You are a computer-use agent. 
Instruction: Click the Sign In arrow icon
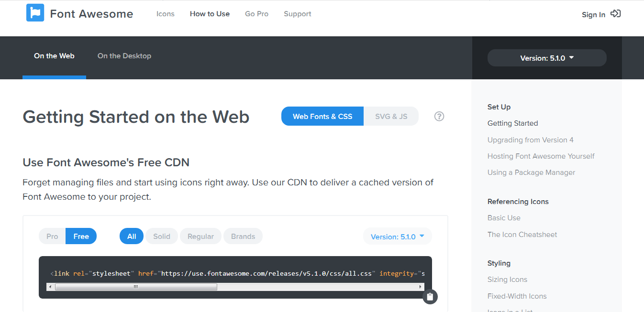pos(616,14)
